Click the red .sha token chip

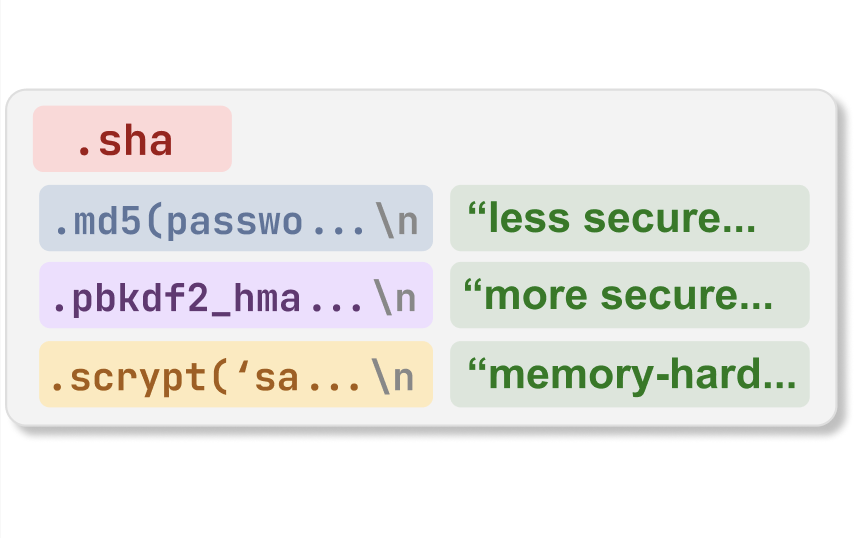pyautogui.click(x=132, y=139)
